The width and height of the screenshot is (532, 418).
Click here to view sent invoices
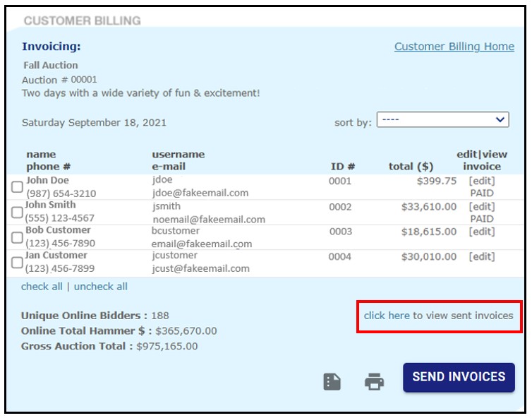(387, 316)
